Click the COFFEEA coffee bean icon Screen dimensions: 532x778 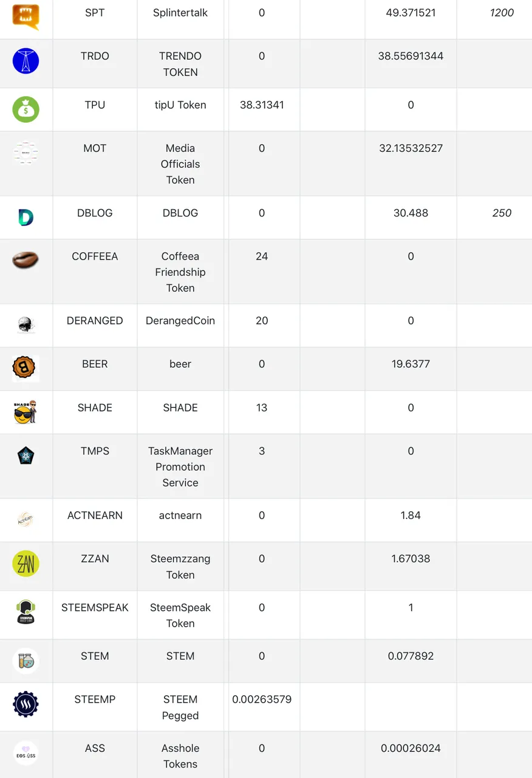(26, 260)
